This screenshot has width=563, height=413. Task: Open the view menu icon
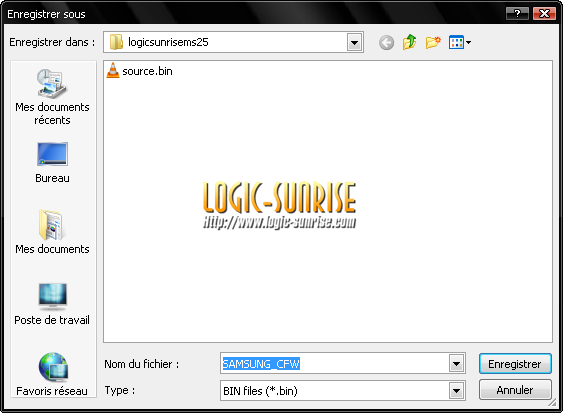[x=460, y=42]
